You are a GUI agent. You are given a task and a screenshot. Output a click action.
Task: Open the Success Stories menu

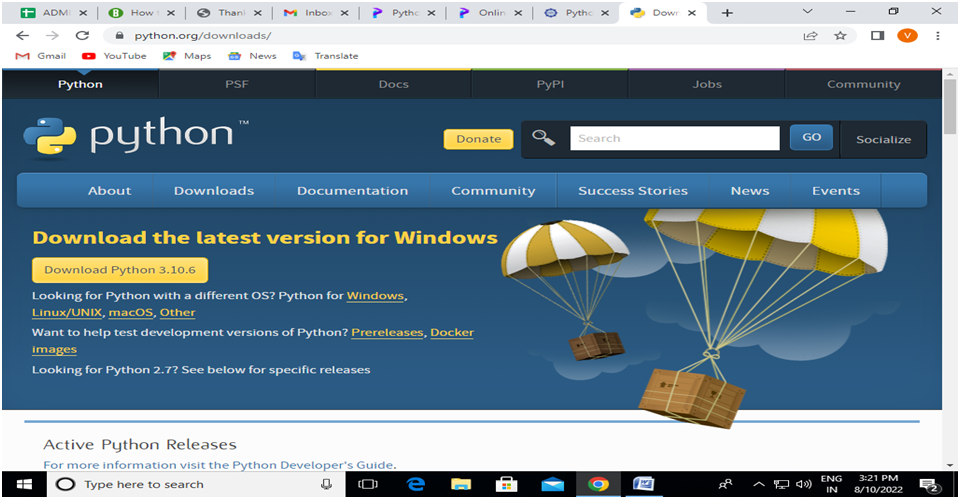pyautogui.click(x=633, y=191)
